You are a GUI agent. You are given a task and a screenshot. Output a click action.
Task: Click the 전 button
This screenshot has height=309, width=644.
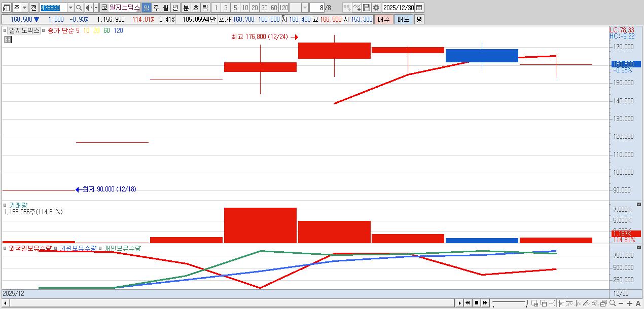click(33, 8)
